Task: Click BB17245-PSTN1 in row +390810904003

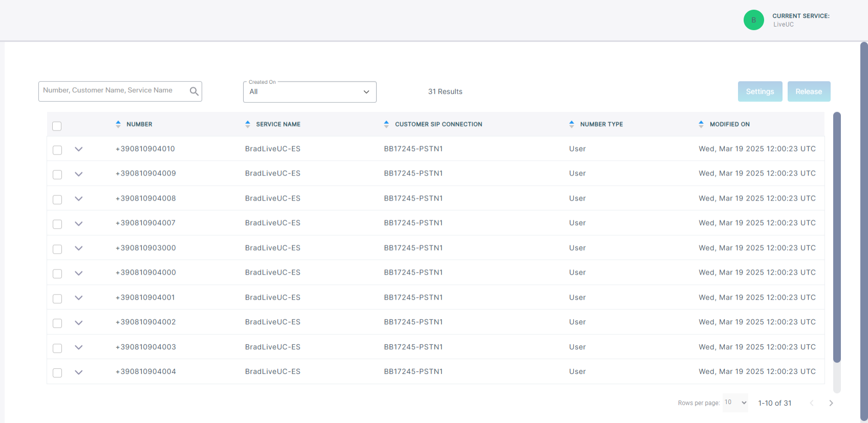Action: (x=414, y=347)
